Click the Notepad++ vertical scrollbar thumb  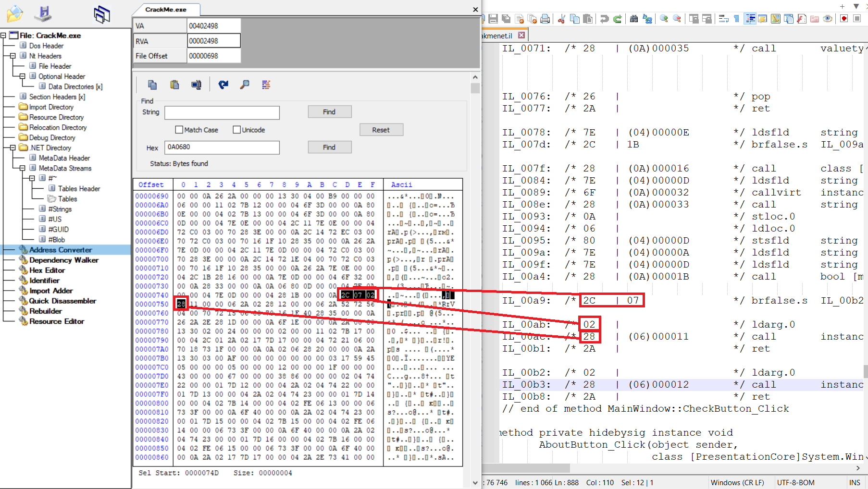pos(866,371)
